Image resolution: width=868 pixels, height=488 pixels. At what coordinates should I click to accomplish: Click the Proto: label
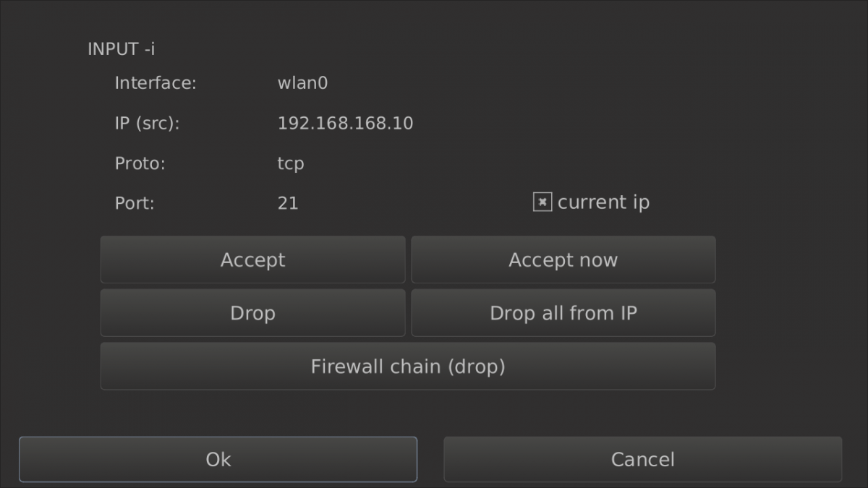[140, 163]
